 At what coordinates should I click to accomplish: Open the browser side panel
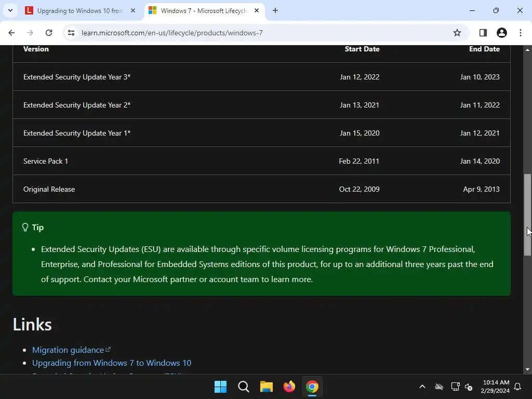click(x=483, y=33)
